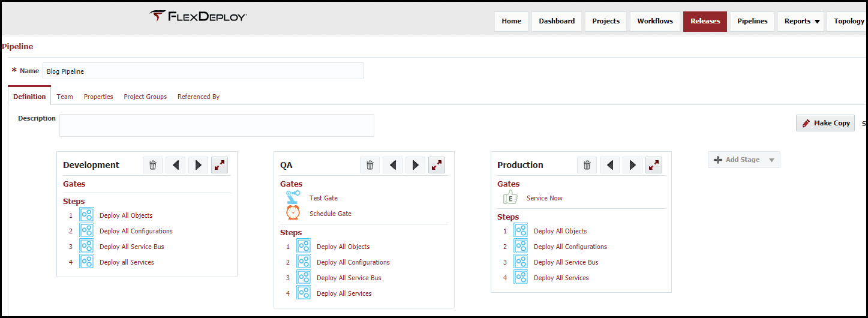Image resolution: width=868 pixels, height=318 pixels.
Task: Click Production step 3 Deploy All Service Bus icon
Action: click(x=521, y=262)
